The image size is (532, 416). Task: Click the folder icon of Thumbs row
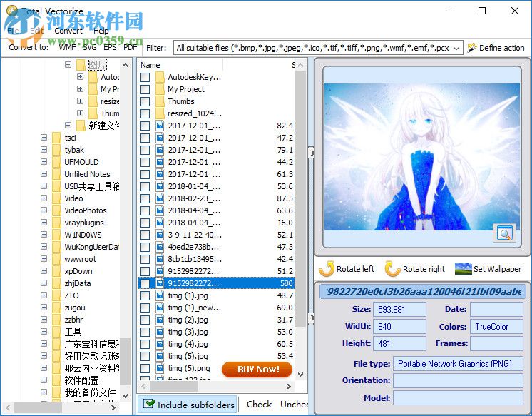(x=160, y=101)
